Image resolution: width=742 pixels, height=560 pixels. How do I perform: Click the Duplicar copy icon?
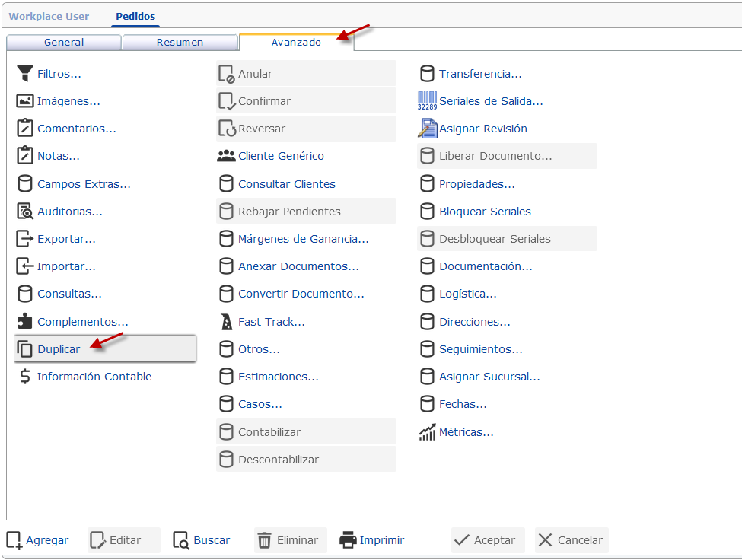24,349
